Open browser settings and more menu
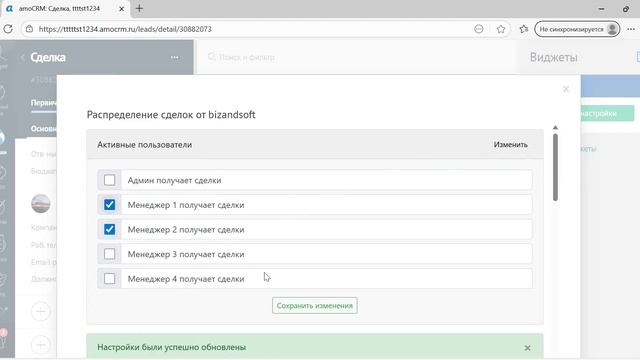The height and width of the screenshot is (360, 640). pyautogui.click(x=631, y=29)
